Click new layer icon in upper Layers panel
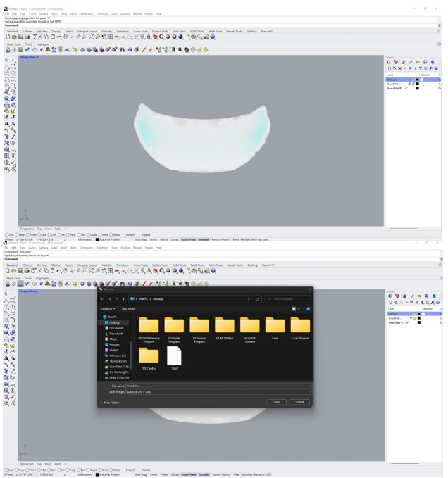 click(x=390, y=68)
